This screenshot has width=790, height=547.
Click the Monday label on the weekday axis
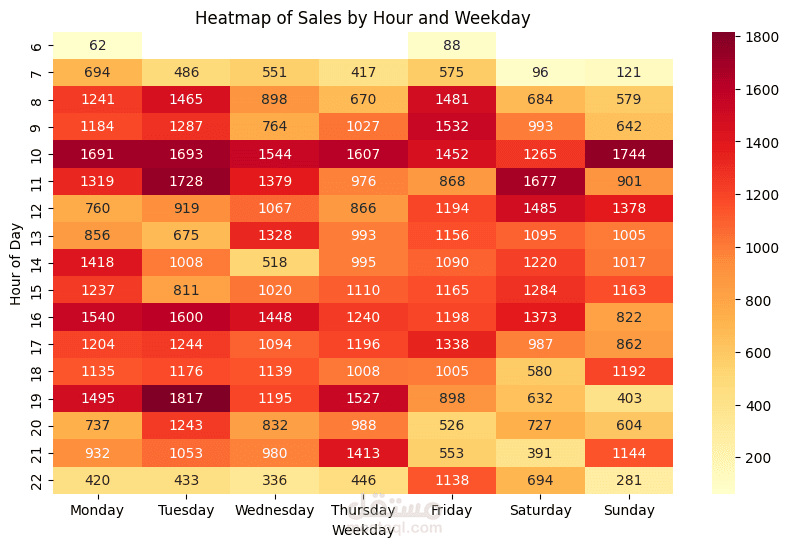click(97, 510)
